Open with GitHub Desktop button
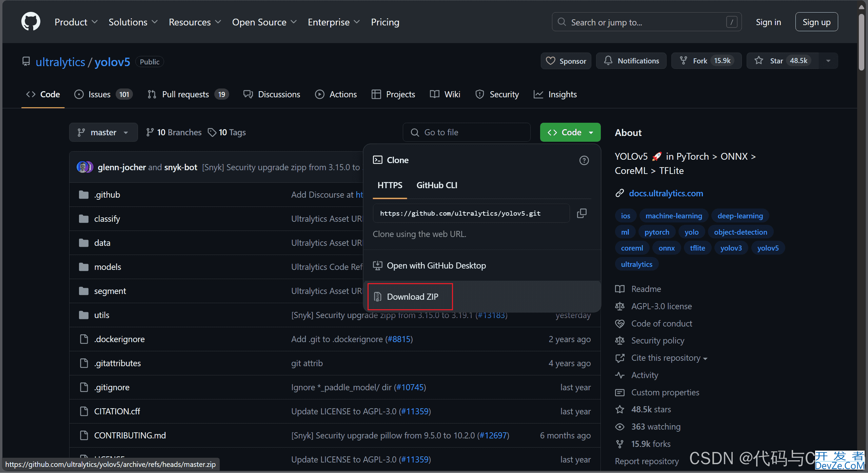 coord(437,265)
